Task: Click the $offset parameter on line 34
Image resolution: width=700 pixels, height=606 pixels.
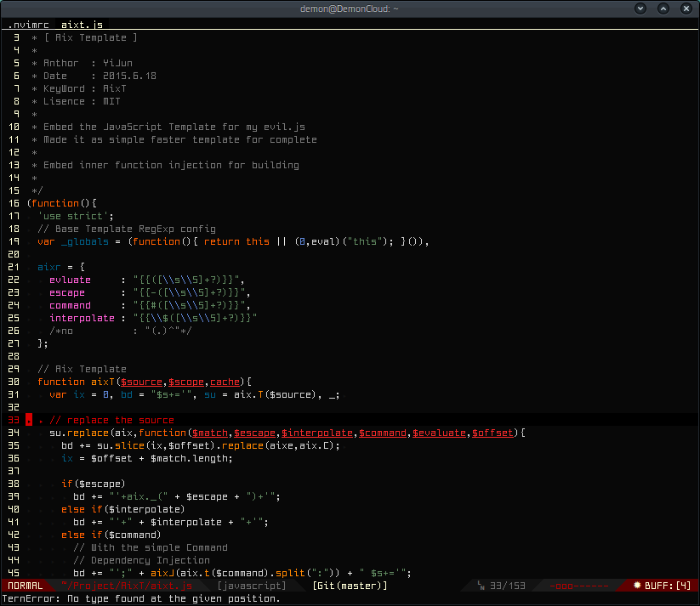Action: pyautogui.click(x=492, y=433)
